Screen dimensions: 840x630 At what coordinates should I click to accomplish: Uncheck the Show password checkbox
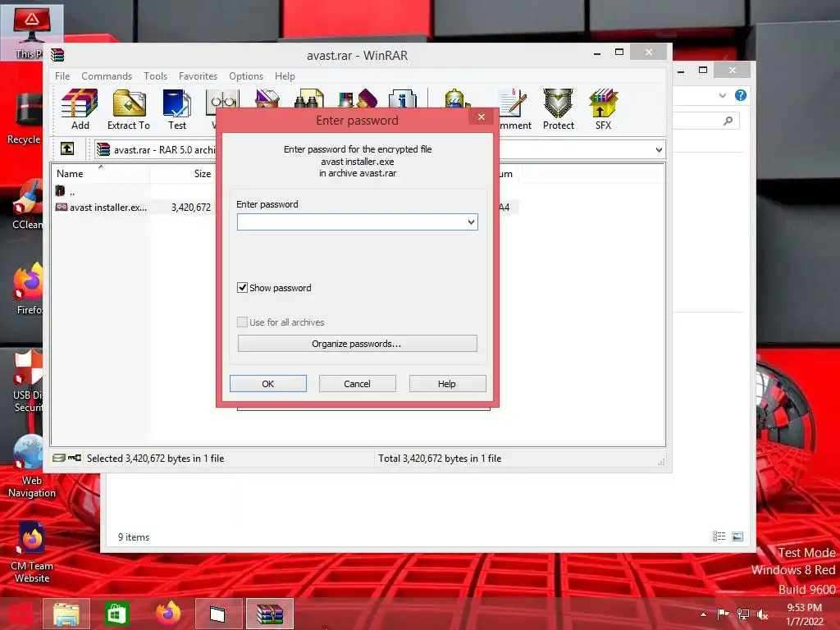click(x=242, y=288)
